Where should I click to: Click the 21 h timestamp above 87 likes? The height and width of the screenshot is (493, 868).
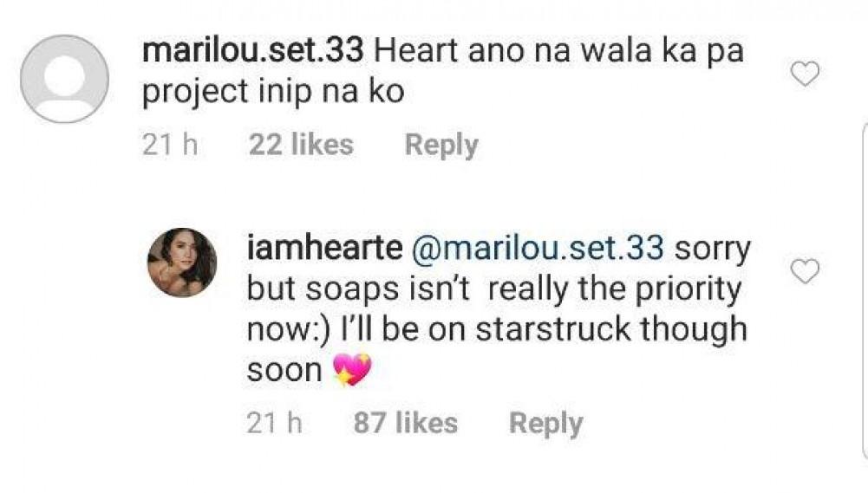click(x=274, y=424)
